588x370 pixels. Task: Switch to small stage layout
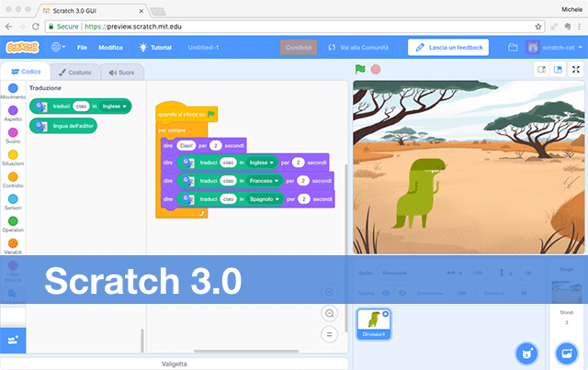pyautogui.click(x=541, y=70)
